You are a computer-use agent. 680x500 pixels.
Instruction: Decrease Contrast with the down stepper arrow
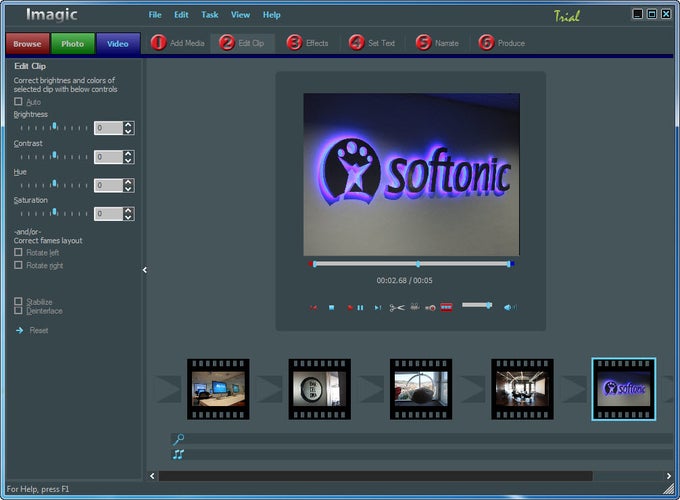(128, 160)
